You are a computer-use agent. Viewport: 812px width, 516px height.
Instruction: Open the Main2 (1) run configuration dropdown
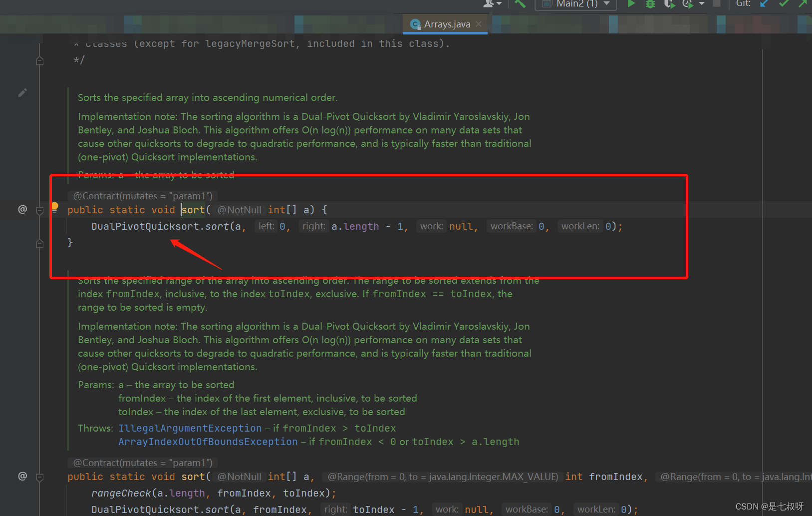coord(576,4)
